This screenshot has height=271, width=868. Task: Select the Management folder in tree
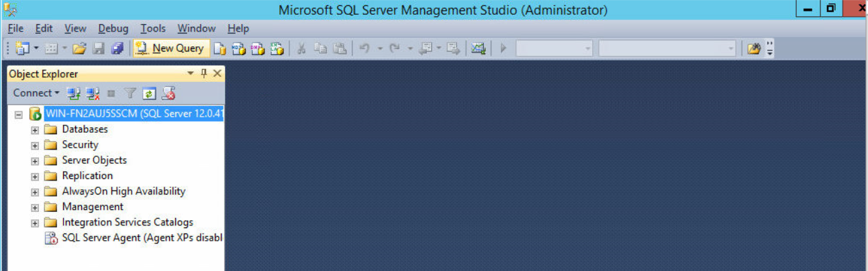93,207
